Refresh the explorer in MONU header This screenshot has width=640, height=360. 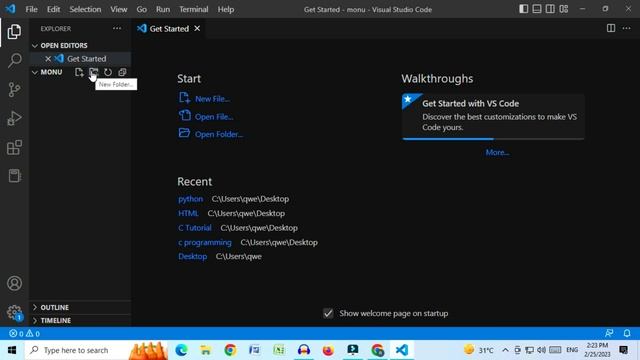point(108,72)
